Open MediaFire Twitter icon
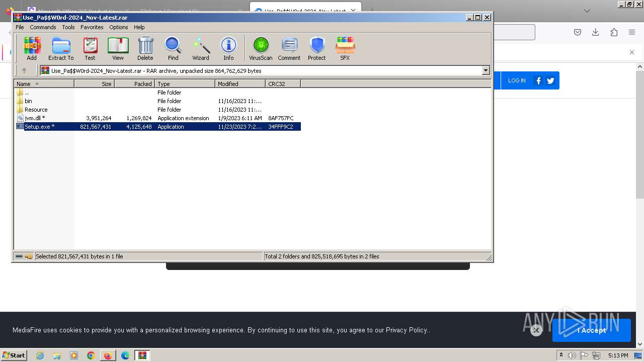Viewport: 644px width, 362px height. (x=550, y=80)
